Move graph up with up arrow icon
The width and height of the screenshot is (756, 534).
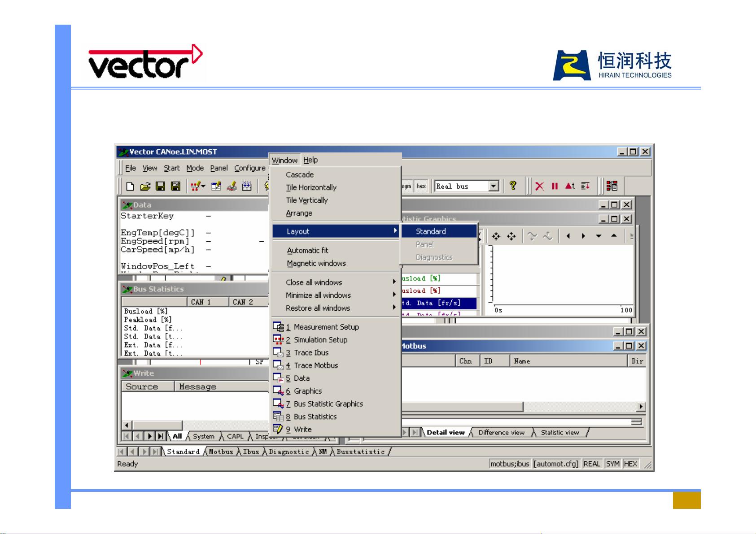click(614, 236)
